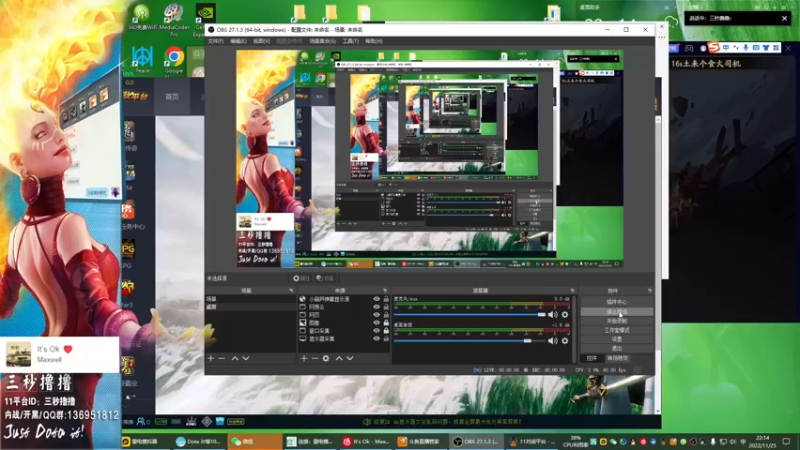800x450 pixels.
Task: Toggle lock for 图像 source
Action: click(x=386, y=323)
